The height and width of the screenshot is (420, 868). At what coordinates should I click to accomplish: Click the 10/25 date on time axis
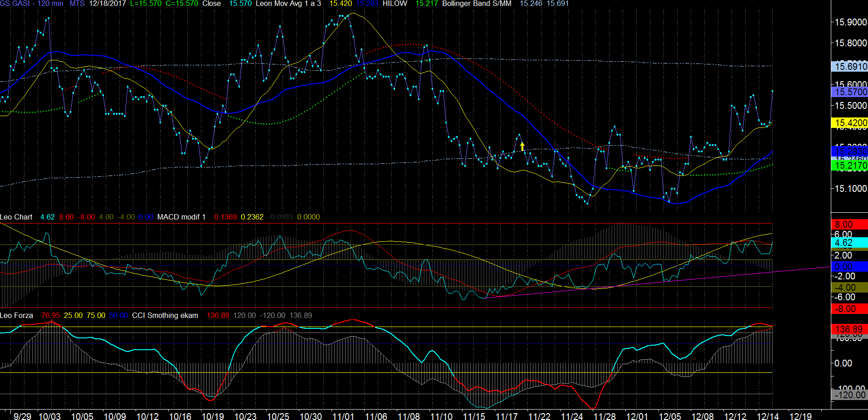pos(278,416)
